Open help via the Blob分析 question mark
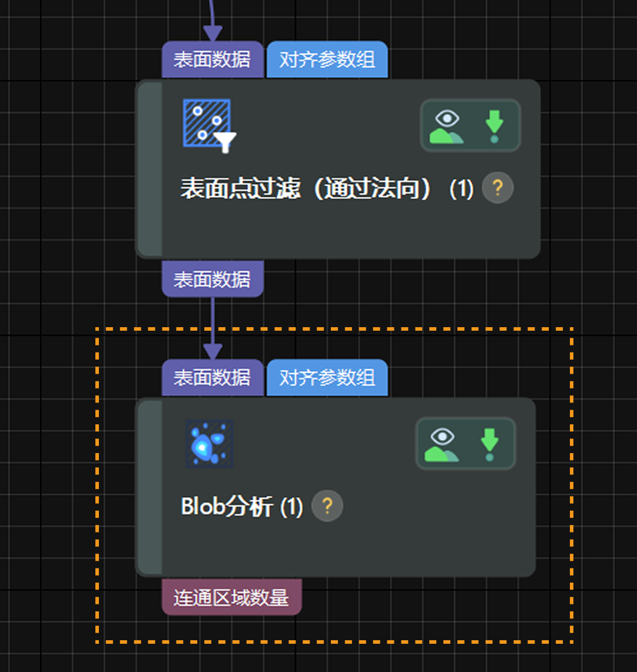 [x=327, y=505]
